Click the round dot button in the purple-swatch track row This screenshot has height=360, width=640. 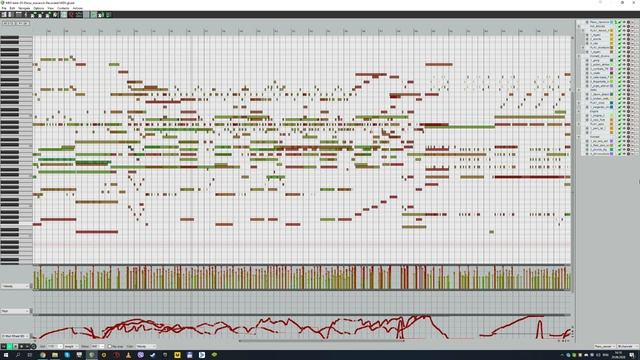628,141
